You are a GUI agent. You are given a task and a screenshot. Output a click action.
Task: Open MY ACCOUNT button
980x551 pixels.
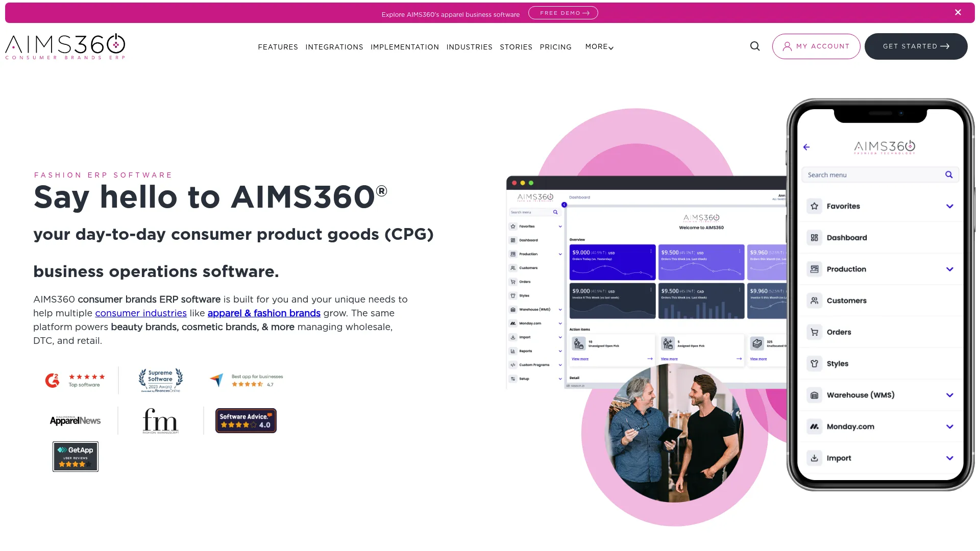pos(816,46)
